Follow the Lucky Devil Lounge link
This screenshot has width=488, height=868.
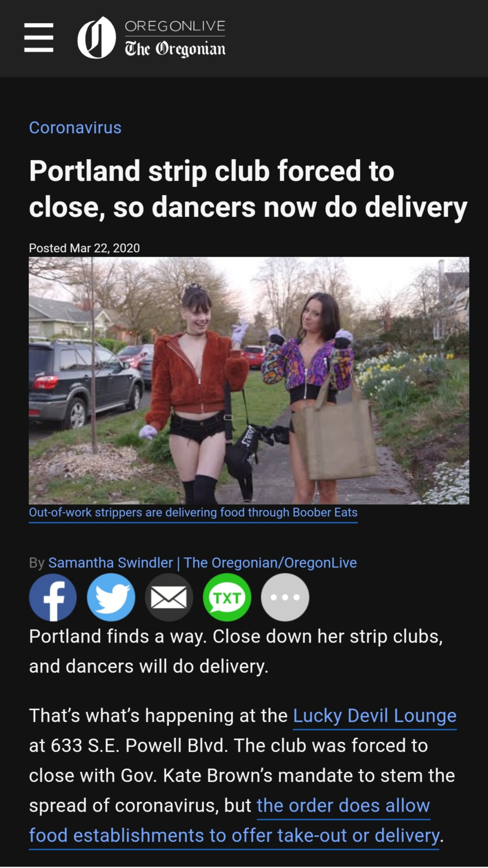(x=375, y=715)
